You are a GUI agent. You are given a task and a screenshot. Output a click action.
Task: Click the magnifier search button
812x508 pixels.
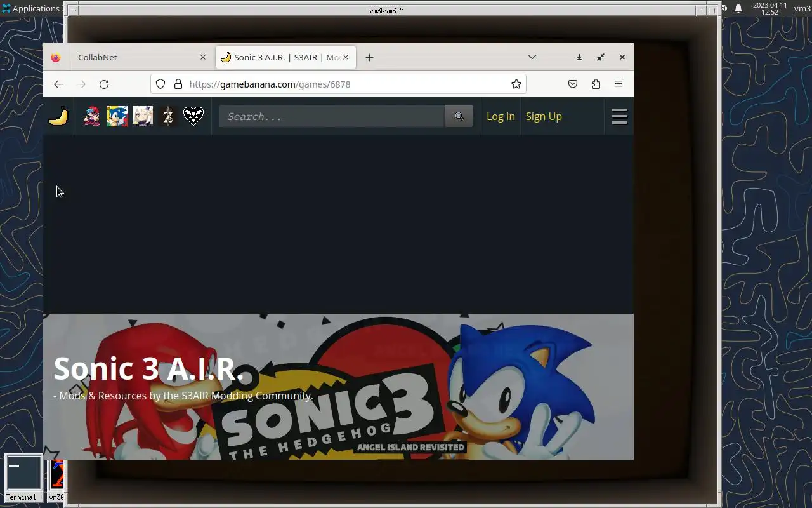[459, 116]
